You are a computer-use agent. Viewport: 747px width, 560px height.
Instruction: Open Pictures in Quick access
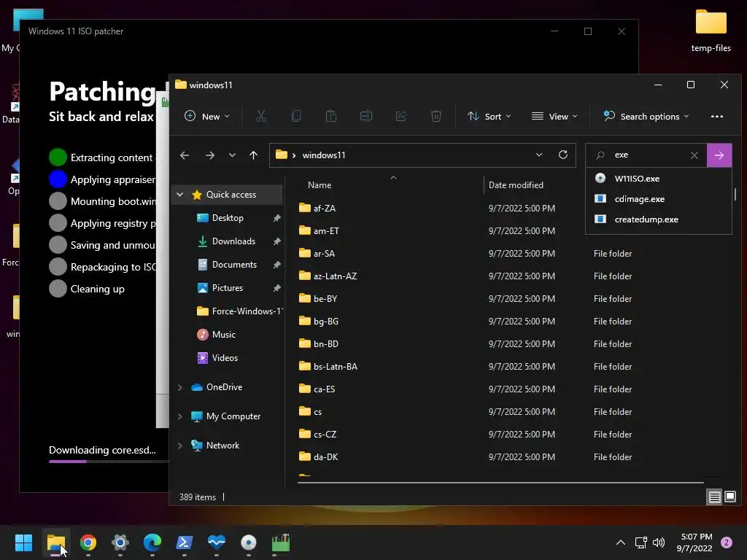coord(228,287)
